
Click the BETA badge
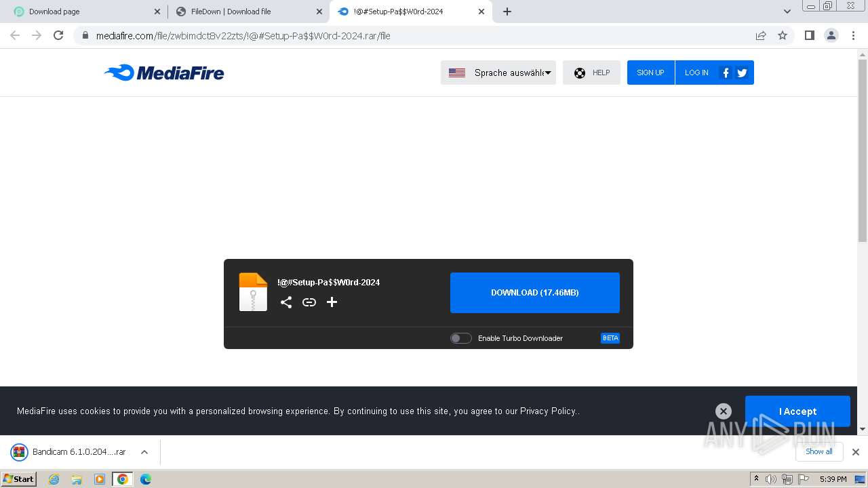coord(610,338)
